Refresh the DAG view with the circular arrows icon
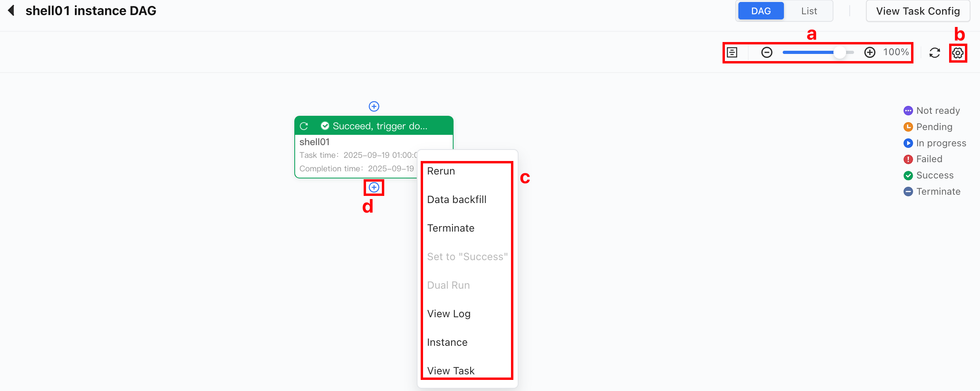 pos(935,53)
